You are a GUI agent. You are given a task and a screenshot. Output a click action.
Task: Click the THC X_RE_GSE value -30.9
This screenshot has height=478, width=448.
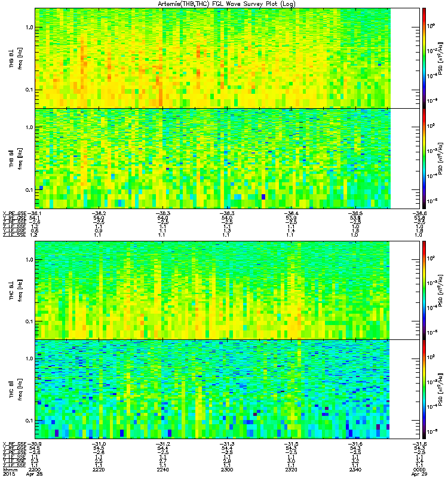click(34, 444)
